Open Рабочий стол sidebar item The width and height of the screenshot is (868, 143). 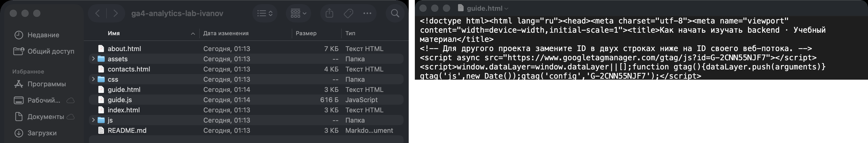44,100
